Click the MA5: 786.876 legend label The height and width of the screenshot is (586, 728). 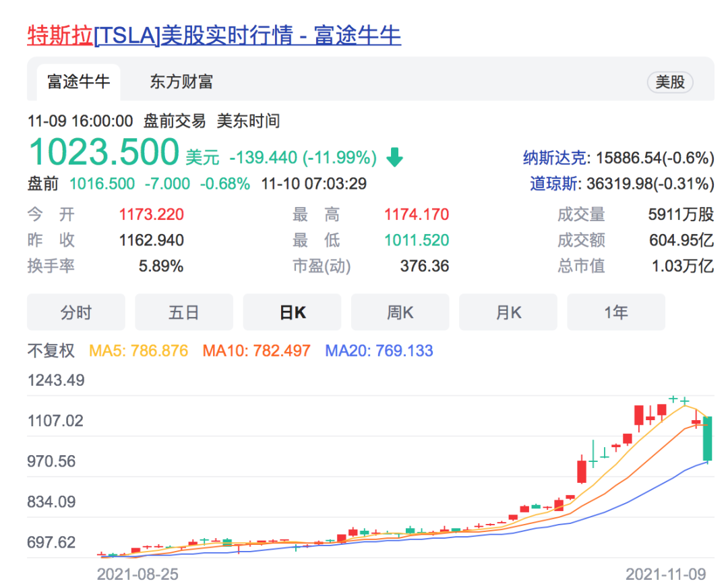click(x=138, y=351)
